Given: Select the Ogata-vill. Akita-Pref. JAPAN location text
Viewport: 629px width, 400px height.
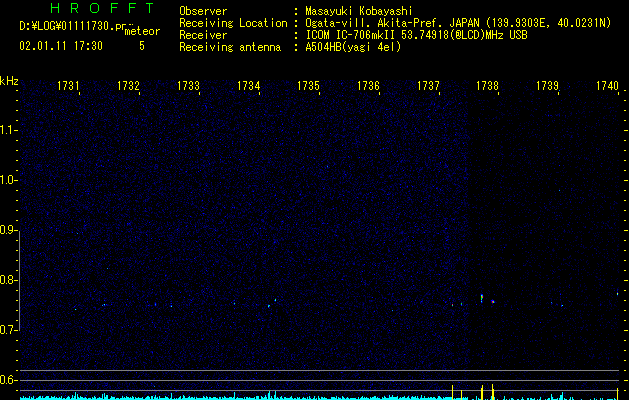Looking at the screenshot, I should (458, 23).
